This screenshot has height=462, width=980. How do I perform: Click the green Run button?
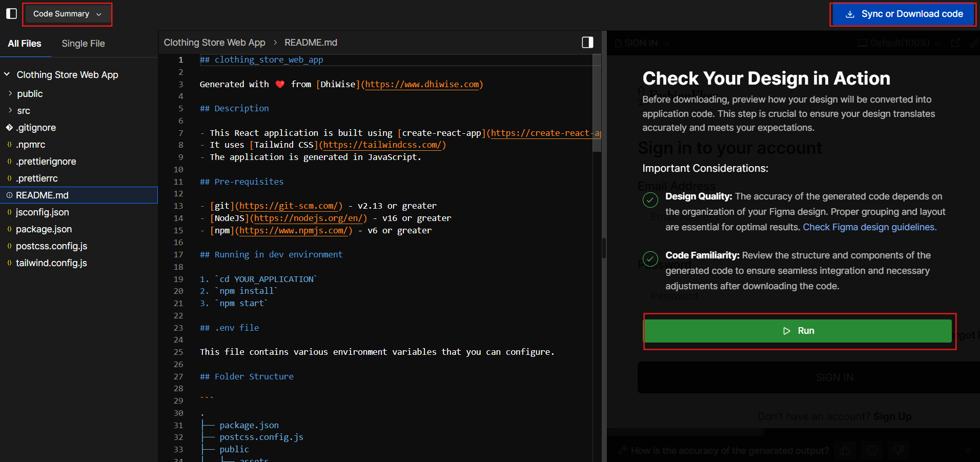(x=798, y=331)
